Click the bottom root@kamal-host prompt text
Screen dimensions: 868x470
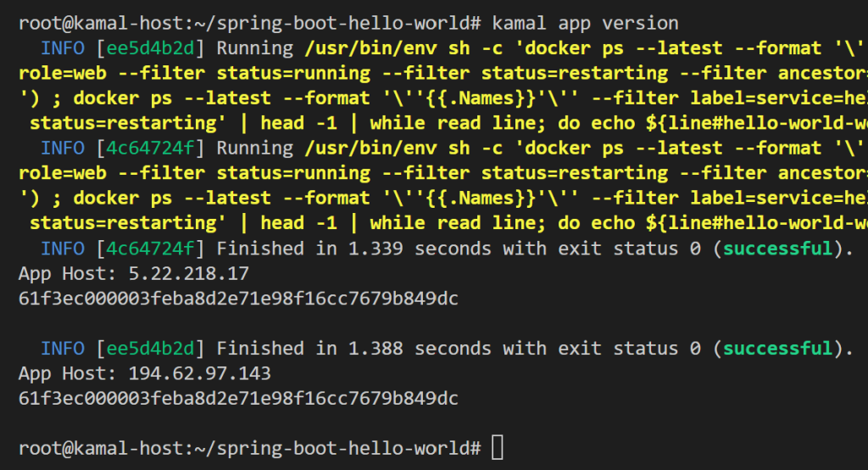tap(250, 448)
